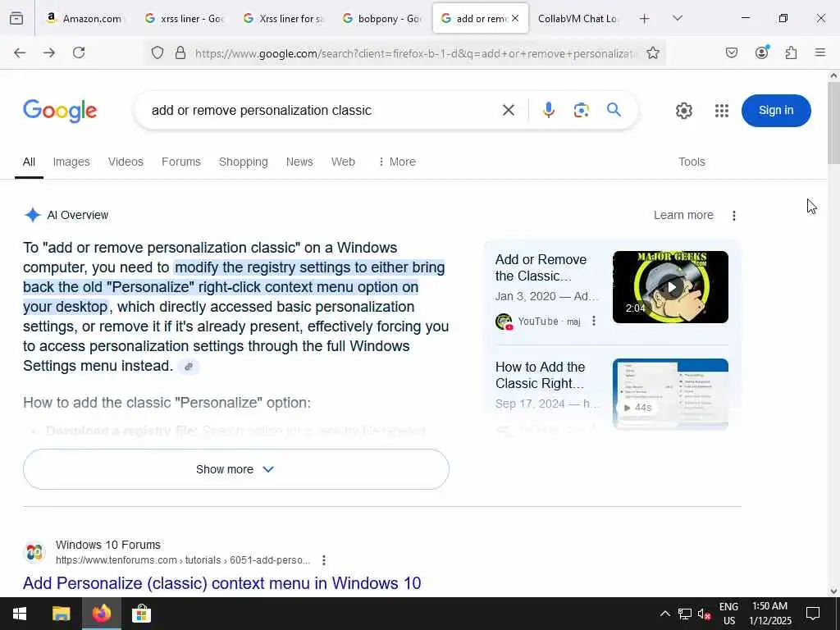This screenshot has width=840, height=630.
Task: Show hidden system tray icons
Action: (664, 614)
